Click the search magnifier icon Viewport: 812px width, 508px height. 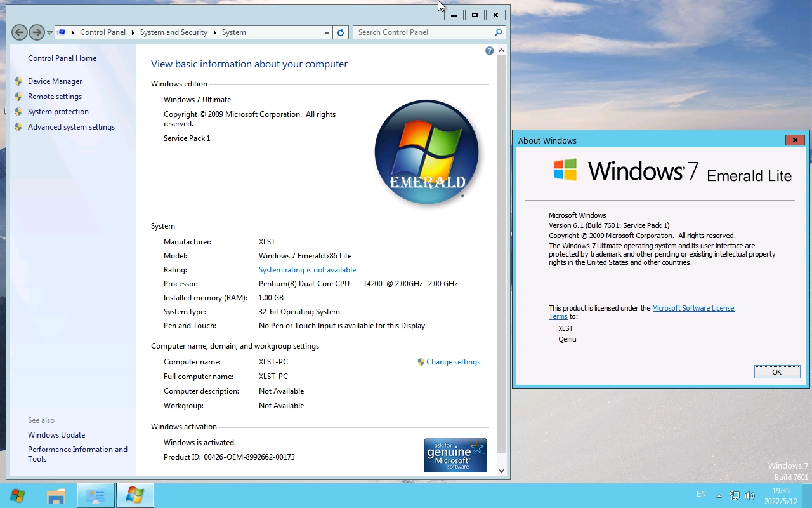point(499,32)
